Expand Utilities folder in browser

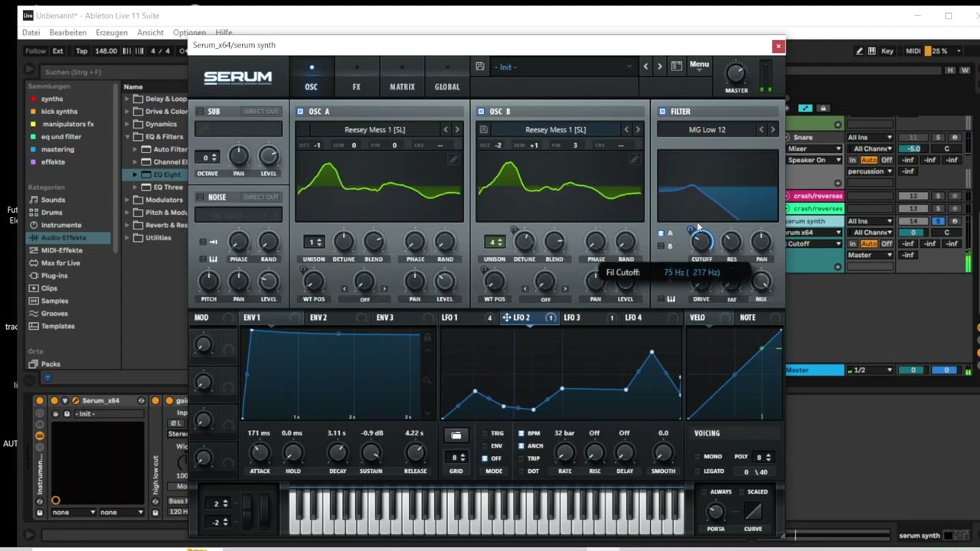(129, 237)
